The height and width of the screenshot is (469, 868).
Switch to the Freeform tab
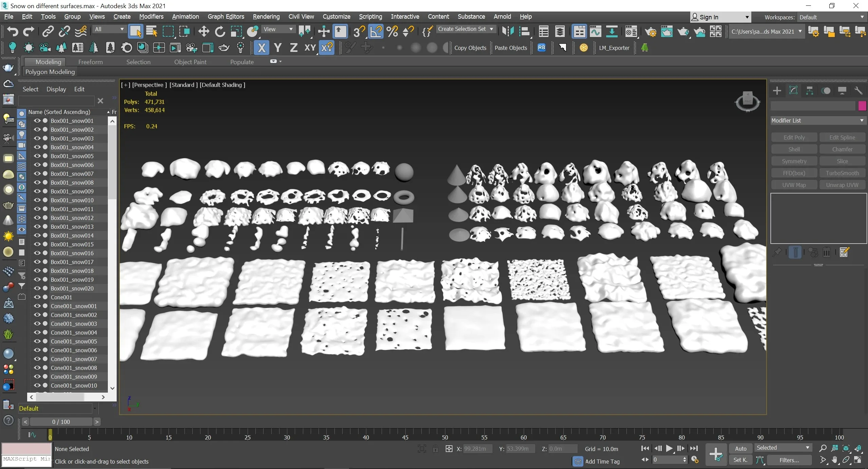pos(90,62)
